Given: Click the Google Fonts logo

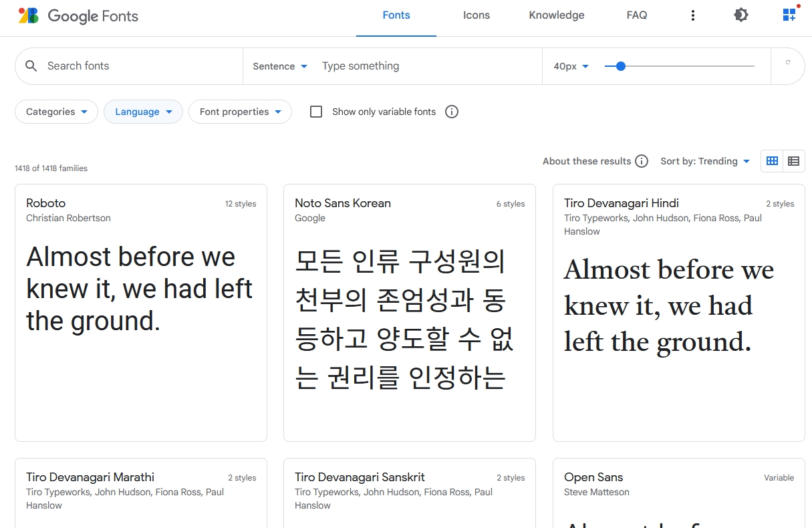Looking at the screenshot, I should point(78,15).
